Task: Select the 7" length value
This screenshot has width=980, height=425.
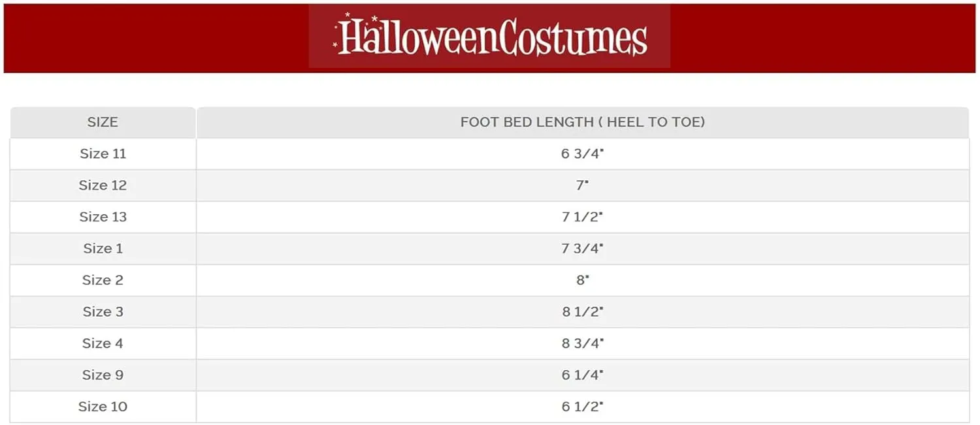Action: click(582, 185)
